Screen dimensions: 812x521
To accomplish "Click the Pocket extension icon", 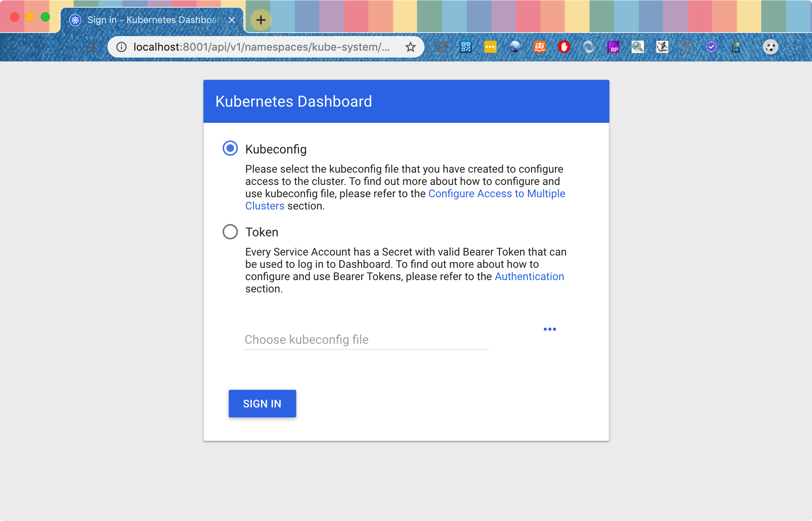I will click(x=441, y=47).
